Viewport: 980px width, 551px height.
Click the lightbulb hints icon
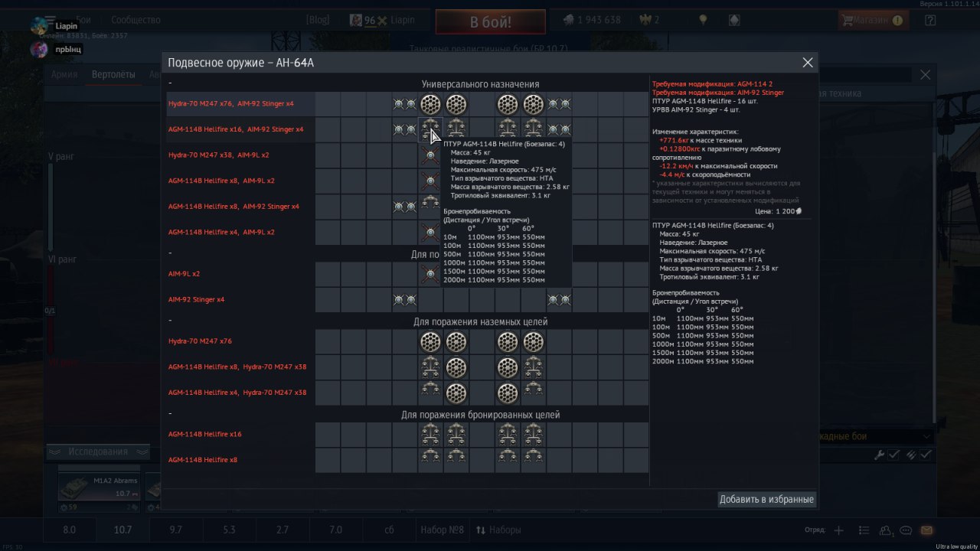pos(703,20)
